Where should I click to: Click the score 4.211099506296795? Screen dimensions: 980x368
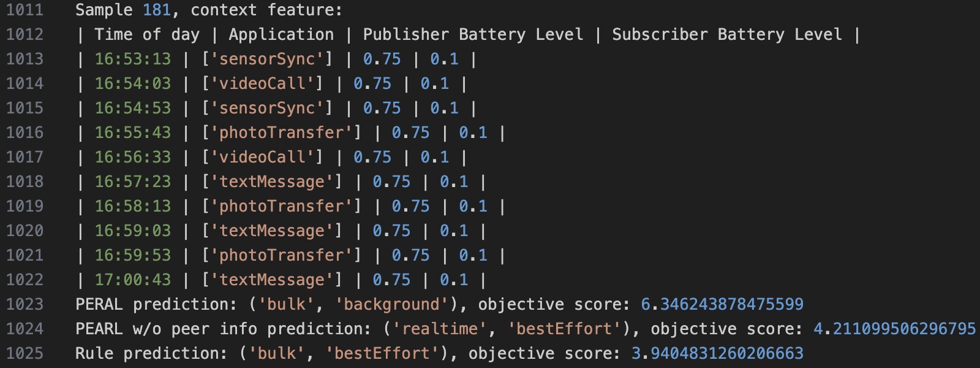pos(895,329)
